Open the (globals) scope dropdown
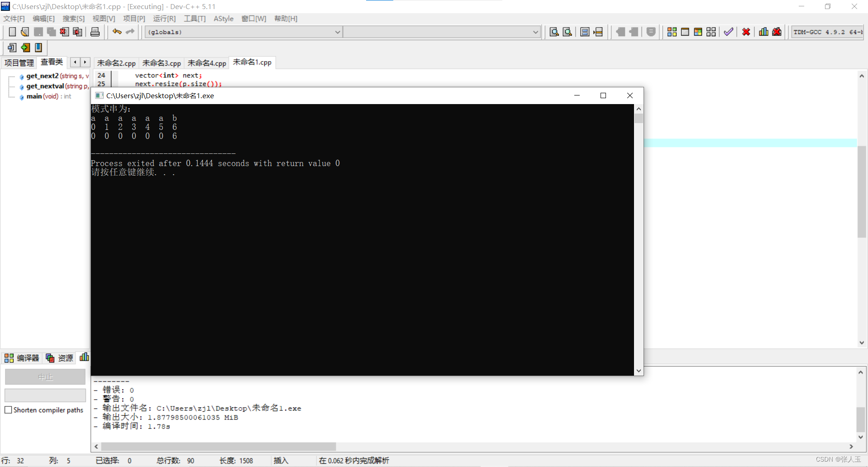Viewport: 868px width, 467px height. tap(337, 32)
